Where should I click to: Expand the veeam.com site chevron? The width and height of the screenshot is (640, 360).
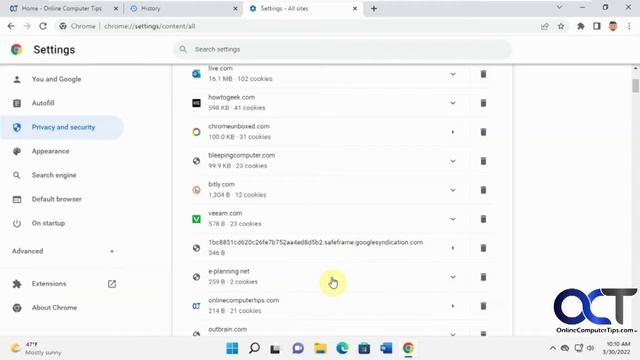tap(453, 219)
